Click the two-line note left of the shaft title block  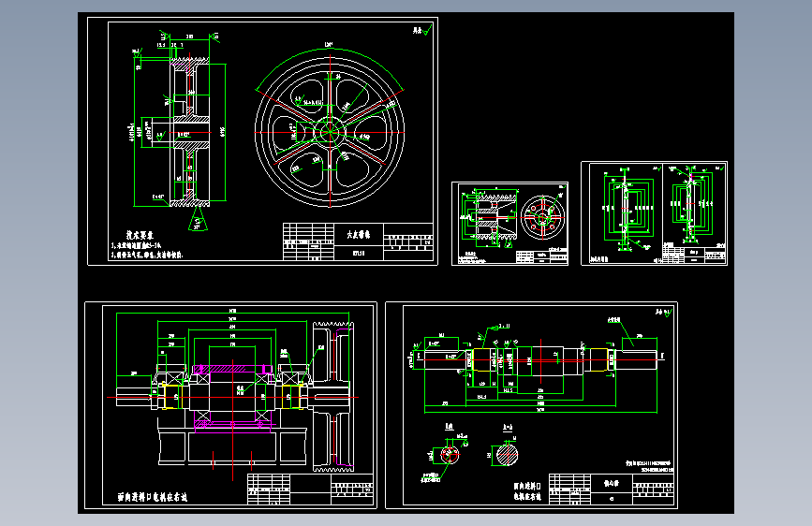[x=527, y=491]
